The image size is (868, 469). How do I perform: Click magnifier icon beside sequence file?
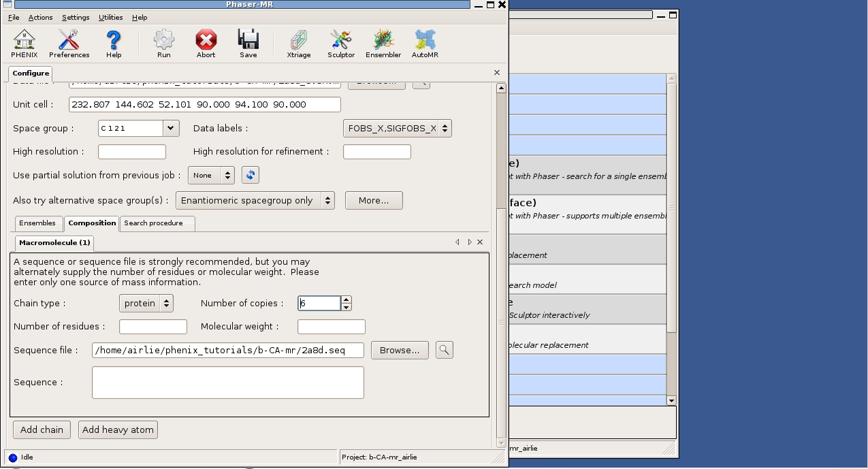pos(445,350)
